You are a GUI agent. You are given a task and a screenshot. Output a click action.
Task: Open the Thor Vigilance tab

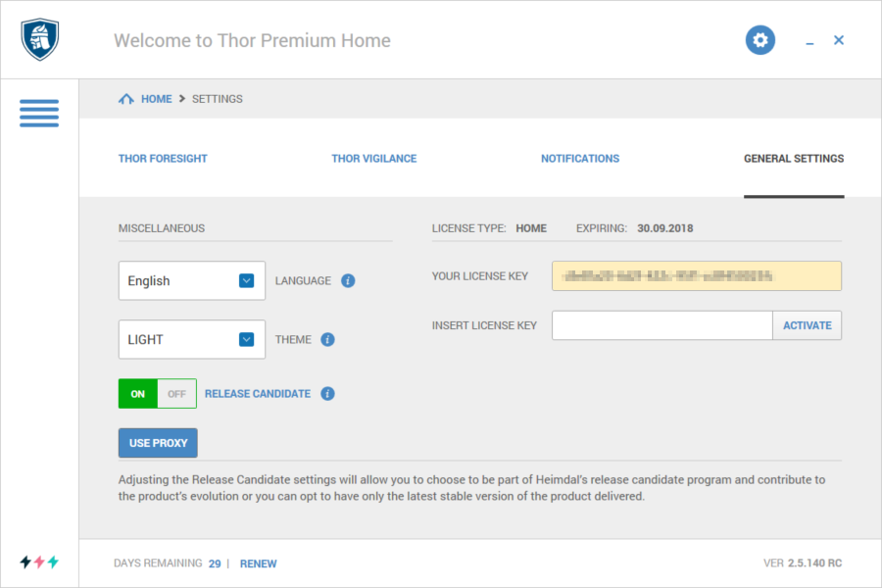[x=373, y=158]
